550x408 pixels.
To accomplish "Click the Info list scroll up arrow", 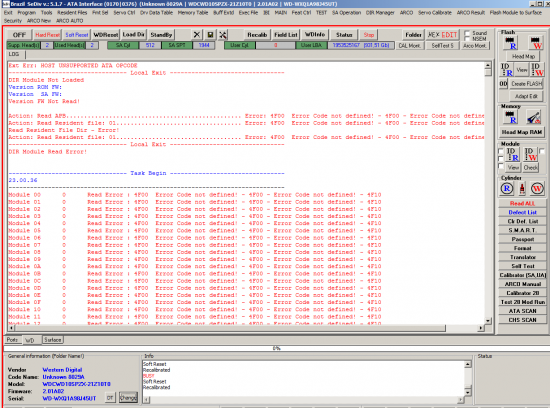I will (x=468, y=364).
